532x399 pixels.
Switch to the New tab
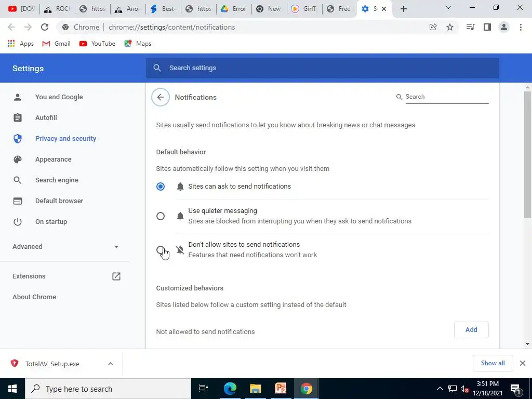pos(269,9)
